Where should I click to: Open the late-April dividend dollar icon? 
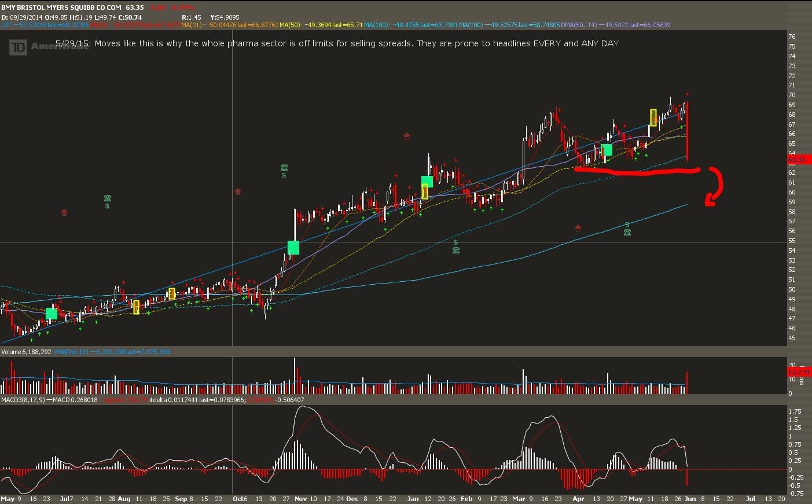coord(627,225)
